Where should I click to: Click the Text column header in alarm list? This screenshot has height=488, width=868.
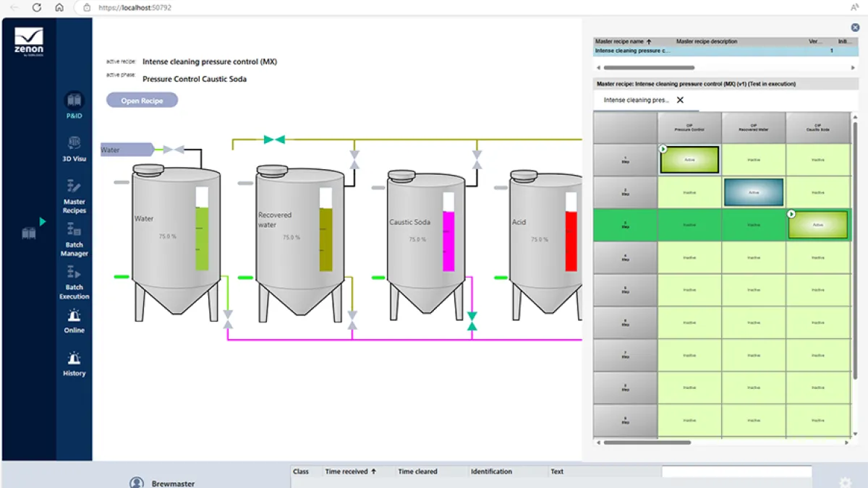coord(557,471)
